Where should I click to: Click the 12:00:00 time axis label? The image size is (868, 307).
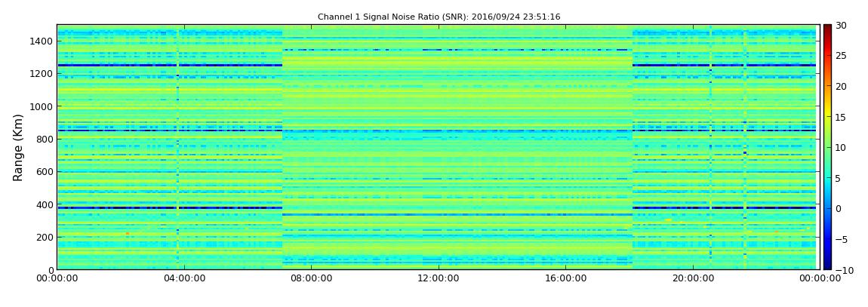point(439,278)
